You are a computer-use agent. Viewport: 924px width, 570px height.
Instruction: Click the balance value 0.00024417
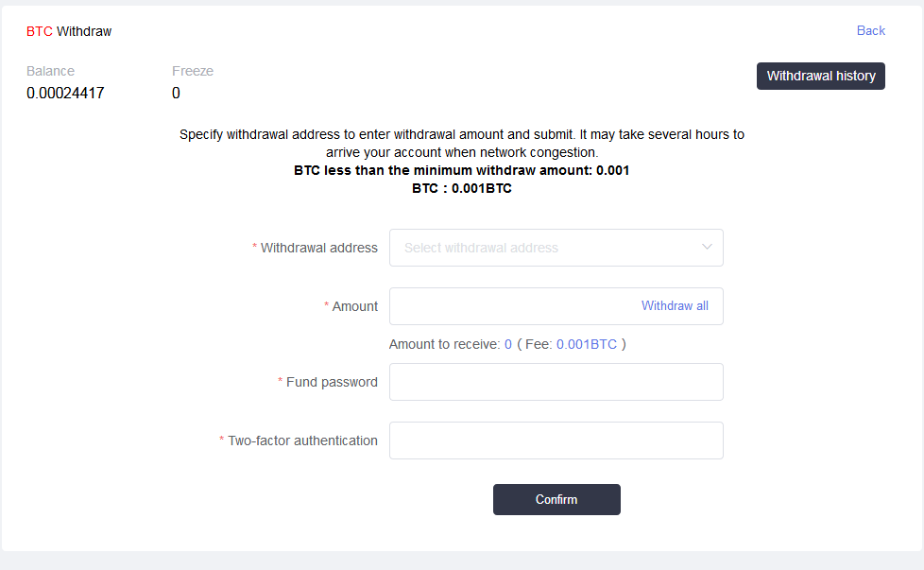click(x=65, y=94)
